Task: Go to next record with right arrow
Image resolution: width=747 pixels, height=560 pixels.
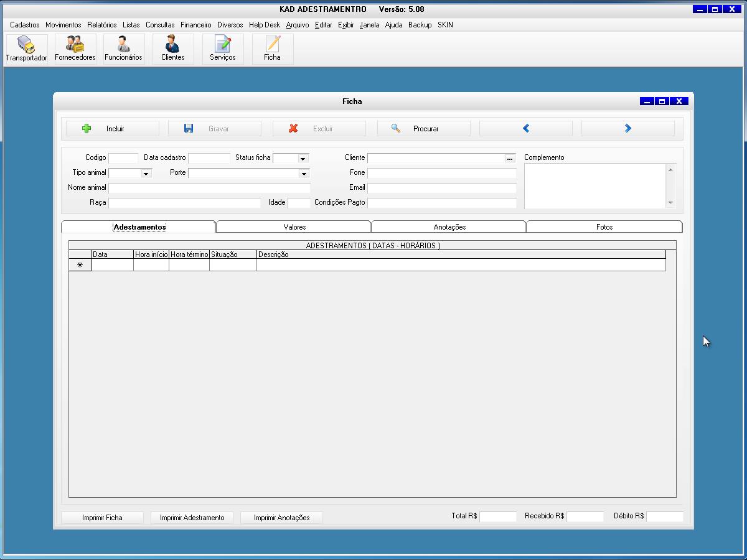Action: pyautogui.click(x=628, y=129)
